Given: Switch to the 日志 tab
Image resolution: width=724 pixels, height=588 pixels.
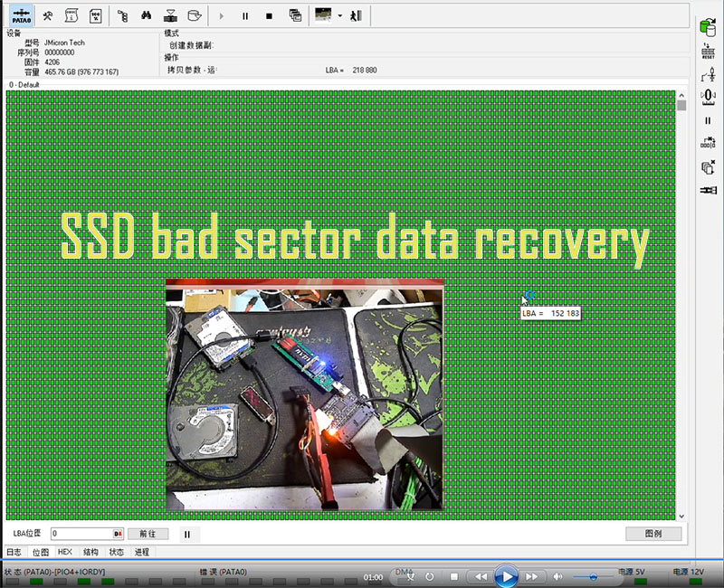Looking at the screenshot, I should pos(14,552).
